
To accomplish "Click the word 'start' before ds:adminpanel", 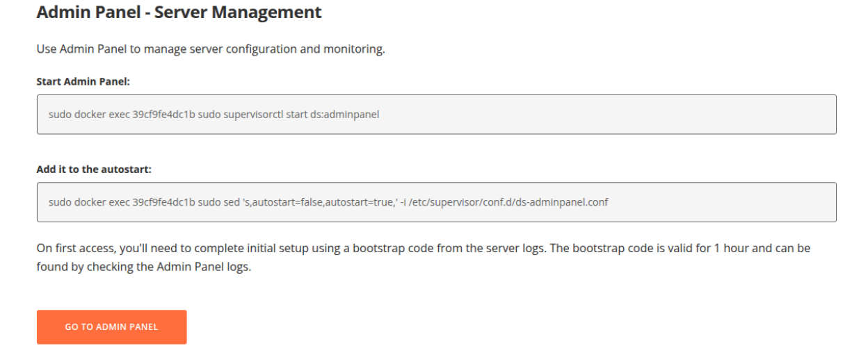I will (x=297, y=115).
